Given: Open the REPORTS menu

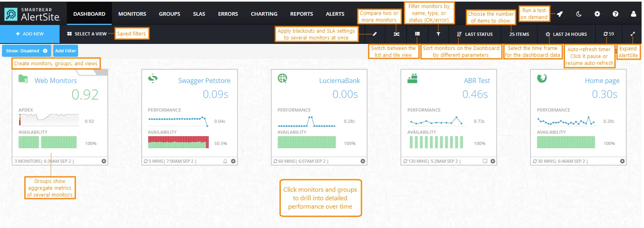Looking at the screenshot, I should (301, 14).
